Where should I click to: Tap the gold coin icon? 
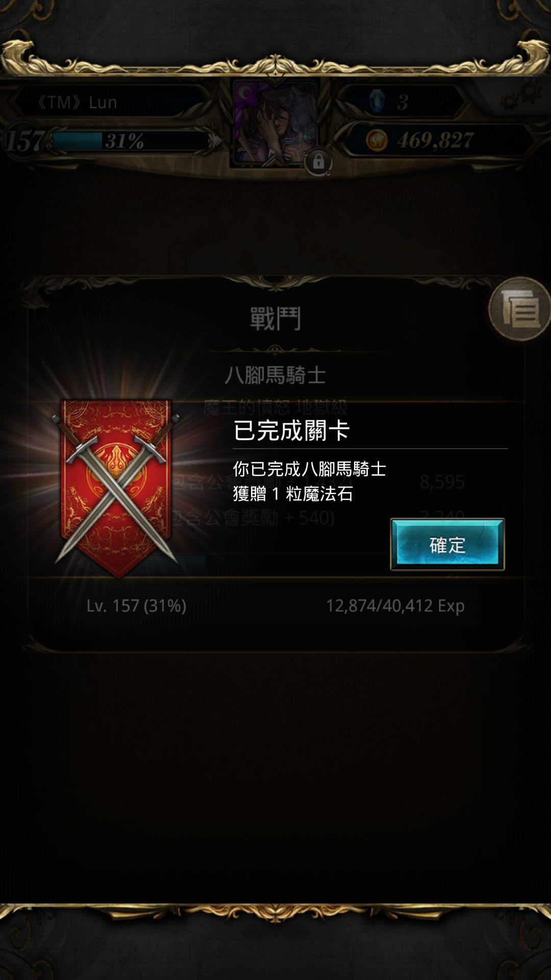tap(377, 140)
